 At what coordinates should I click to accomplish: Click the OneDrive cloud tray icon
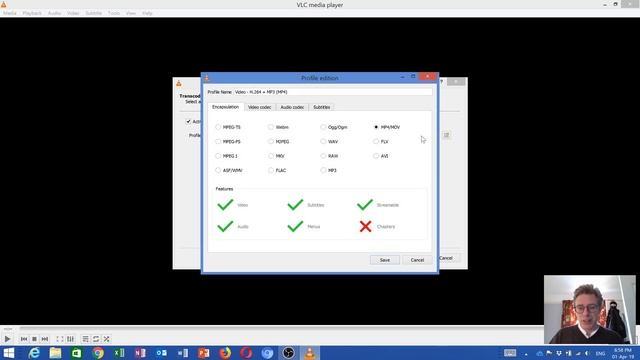pyautogui.click(x=539, y=353)
